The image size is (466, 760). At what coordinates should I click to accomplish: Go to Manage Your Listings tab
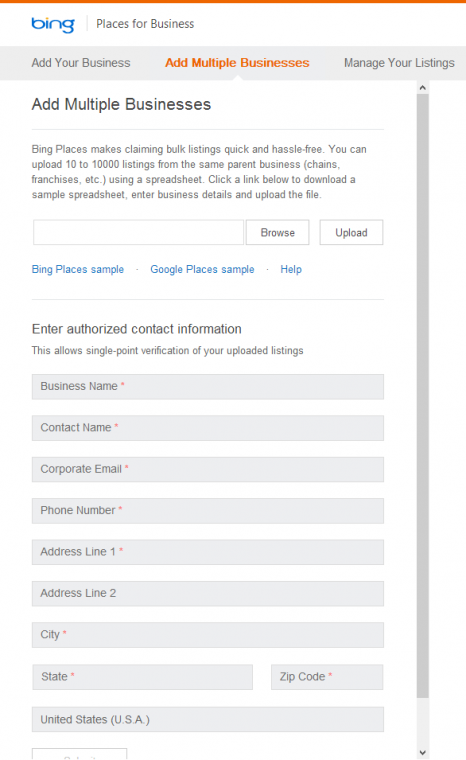tap(399, 63)
